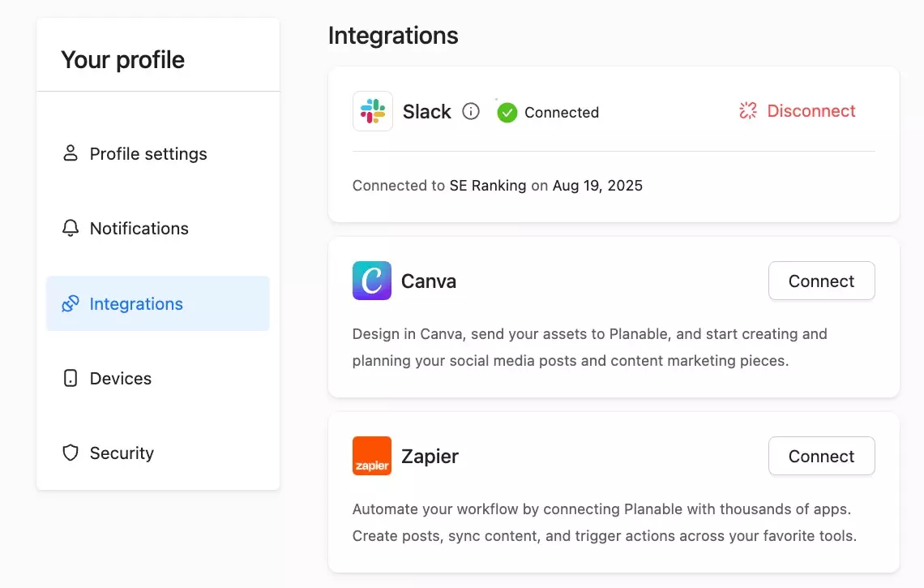924x588 pixels.
Task: Select the Integrations sidebar item
Action: coord(158,303)
